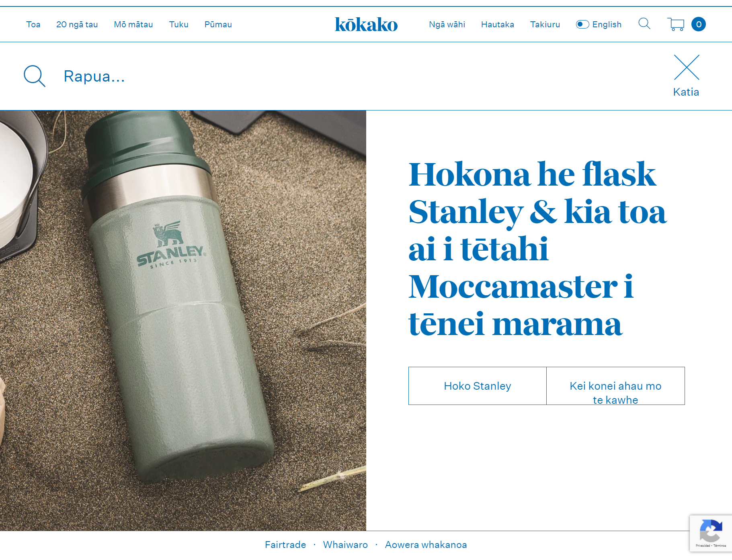Close search with the Katia X icon
This screenshot has height=560, width=732.
(x=687, y=67)
